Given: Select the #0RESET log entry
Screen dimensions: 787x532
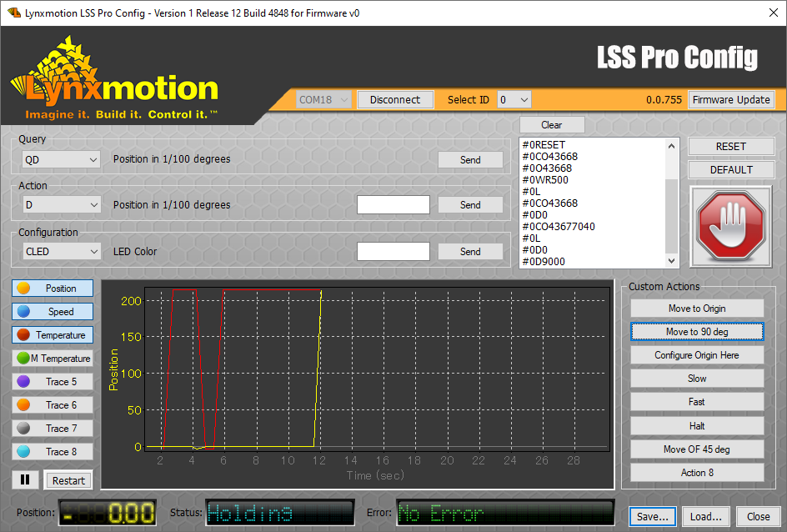Looking at the screenshot, I should 544,144.
